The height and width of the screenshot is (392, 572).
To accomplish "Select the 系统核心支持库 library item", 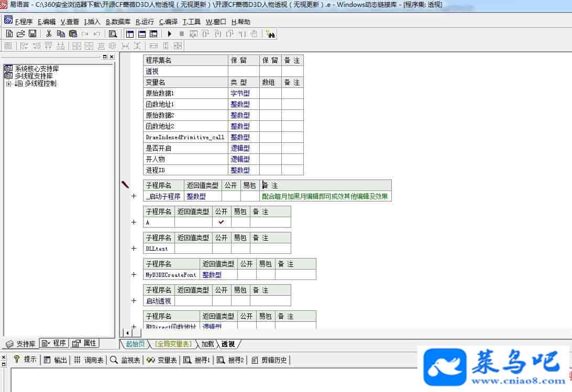I will coord(36,69).
